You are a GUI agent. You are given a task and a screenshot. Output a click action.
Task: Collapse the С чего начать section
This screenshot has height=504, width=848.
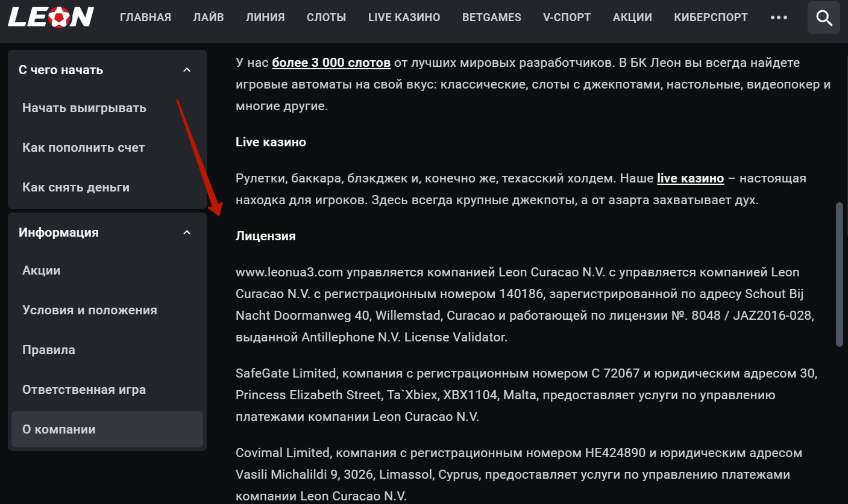(187, 69)
